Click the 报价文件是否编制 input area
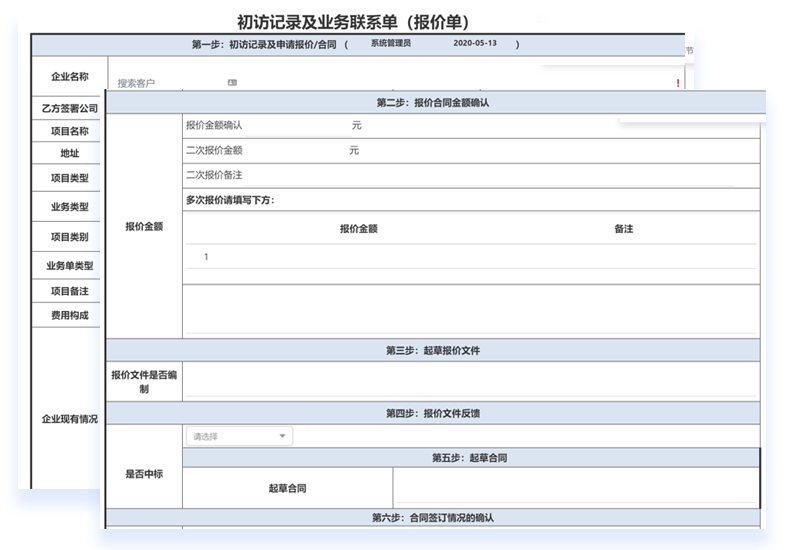Viewport: 785px width, 550px height. click(x=471, y=381)
